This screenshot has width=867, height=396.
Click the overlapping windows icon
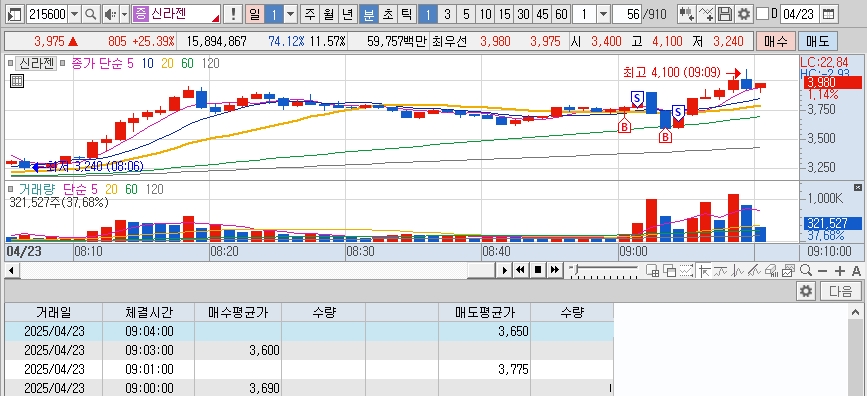tap(670, 270)
